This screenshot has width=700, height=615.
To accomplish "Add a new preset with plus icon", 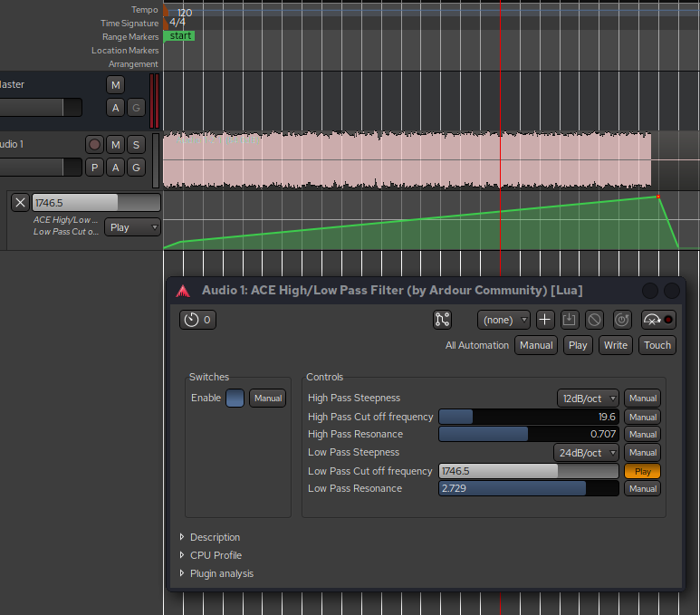I will (544, 320).
